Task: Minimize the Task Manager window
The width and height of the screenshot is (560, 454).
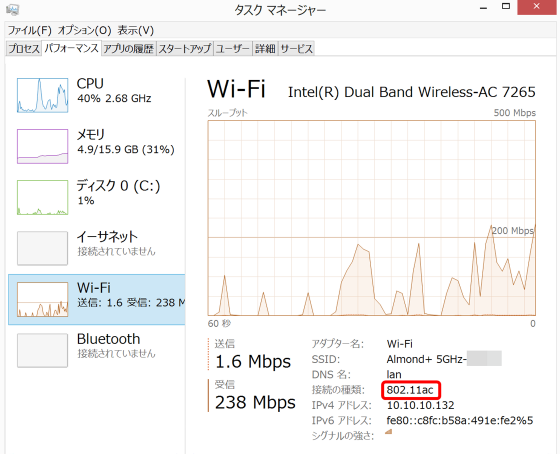Action: pyautogui.click(x=484, y=8)
